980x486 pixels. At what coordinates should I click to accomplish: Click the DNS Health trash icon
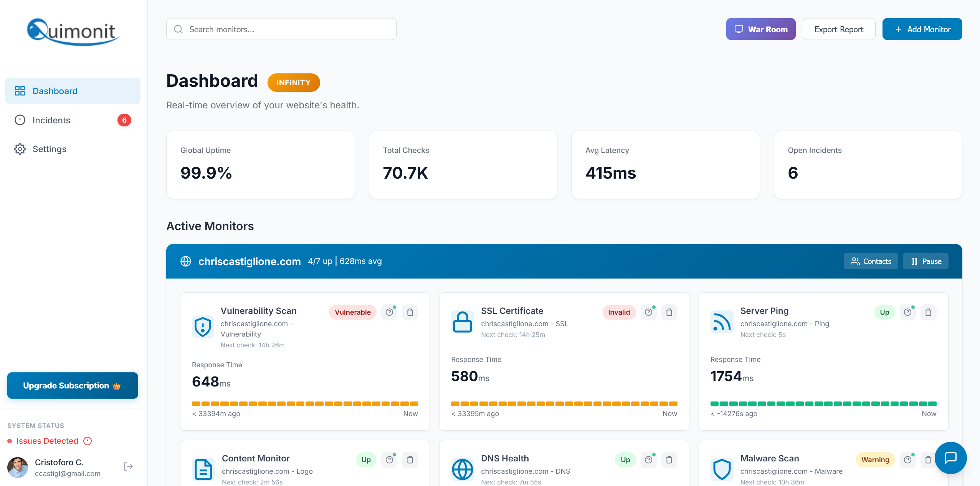pos(669,460)
